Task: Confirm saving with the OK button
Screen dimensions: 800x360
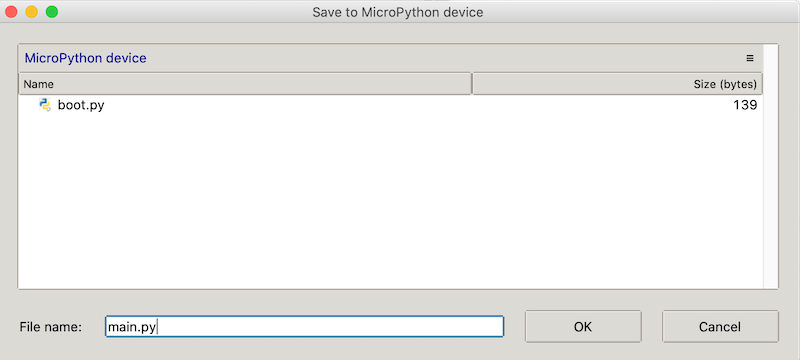Action: tap(583, 326)
